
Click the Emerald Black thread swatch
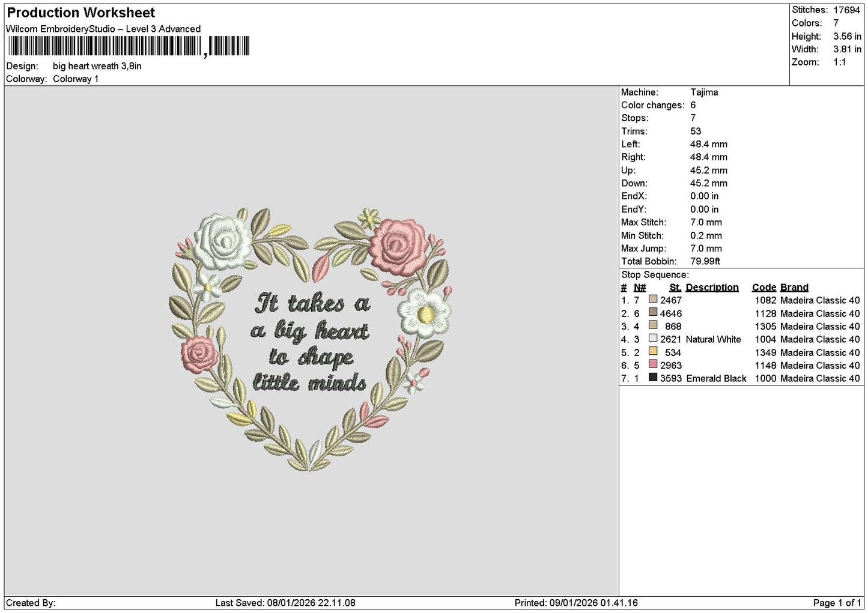pyautogui.click(x=653, y=377)
